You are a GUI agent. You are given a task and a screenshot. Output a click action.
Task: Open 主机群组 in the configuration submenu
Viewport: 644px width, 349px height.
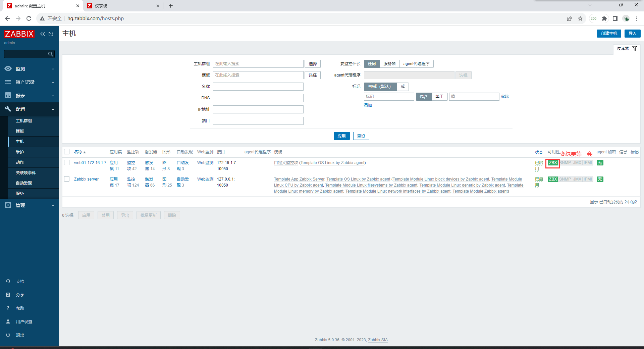point(33,121)
